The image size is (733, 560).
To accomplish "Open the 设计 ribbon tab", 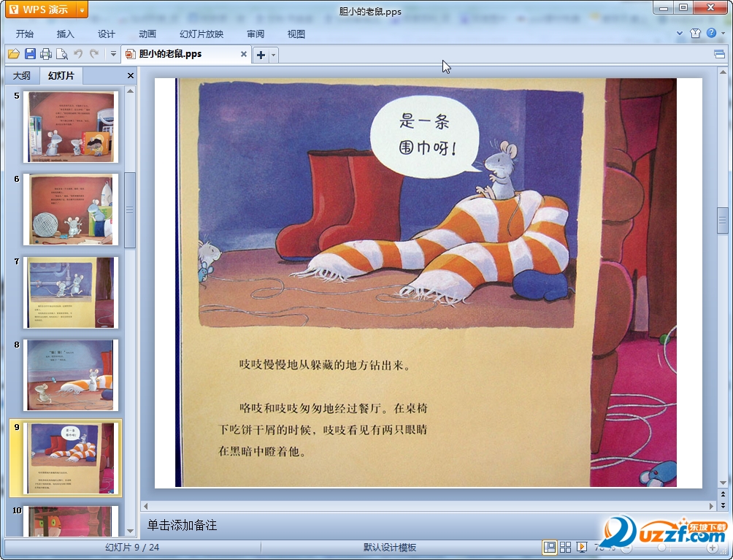I will pyautogui.click(x=106, y=34).
